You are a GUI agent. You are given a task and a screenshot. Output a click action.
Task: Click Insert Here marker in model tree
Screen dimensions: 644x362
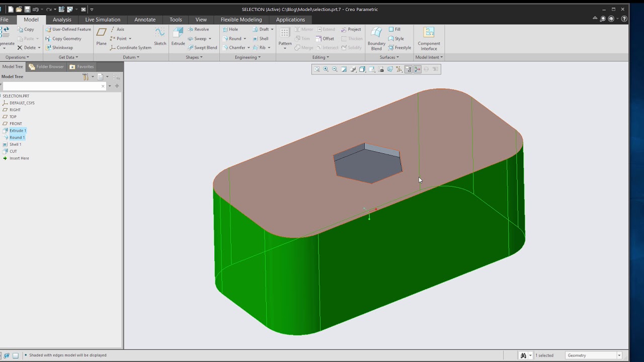point(16,158)
